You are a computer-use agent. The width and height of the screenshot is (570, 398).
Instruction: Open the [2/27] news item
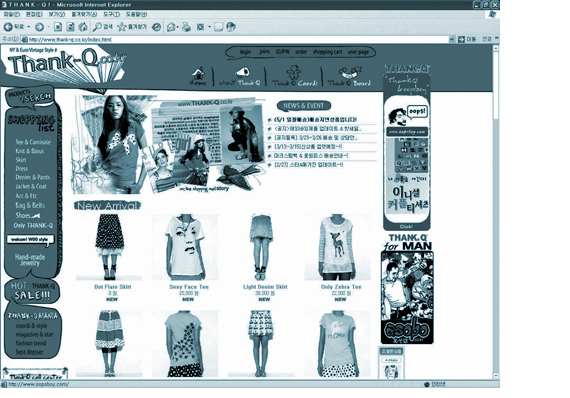pos(309,165)
